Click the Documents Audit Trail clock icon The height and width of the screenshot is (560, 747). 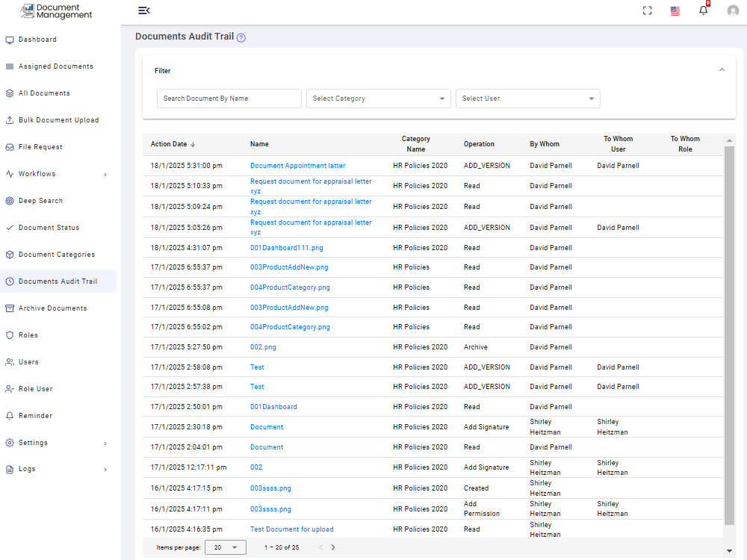point(10,281)
